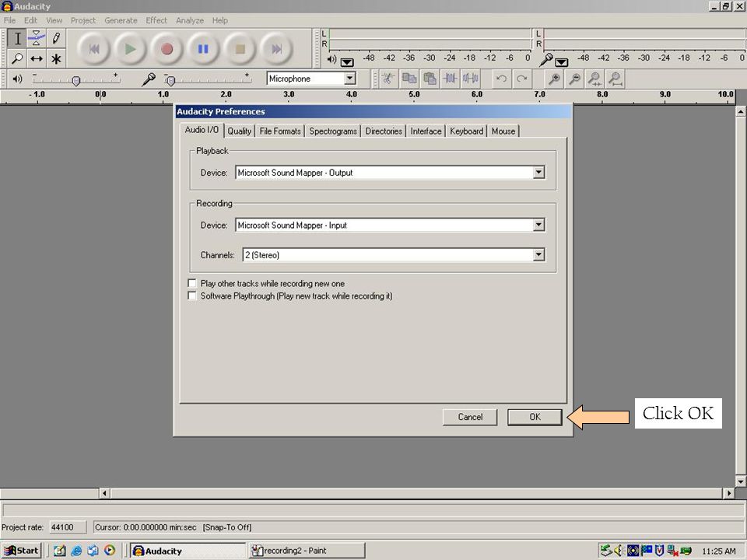The height and width of the screenshot is (560, 747).
Task: Click Skip to End button
Action: click(276, 49)
